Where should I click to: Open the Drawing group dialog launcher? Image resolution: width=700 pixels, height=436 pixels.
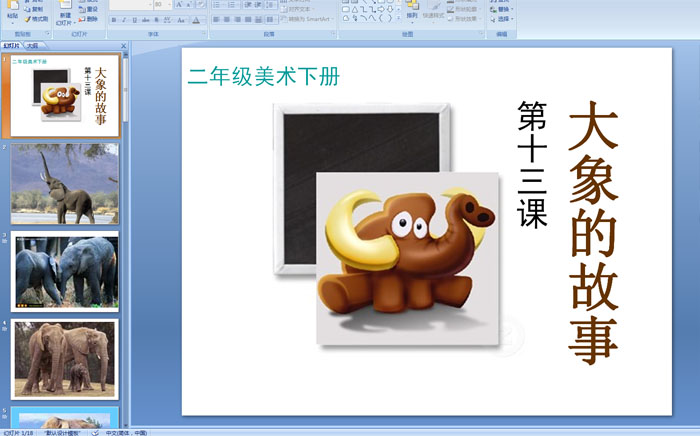pos(481,34)
